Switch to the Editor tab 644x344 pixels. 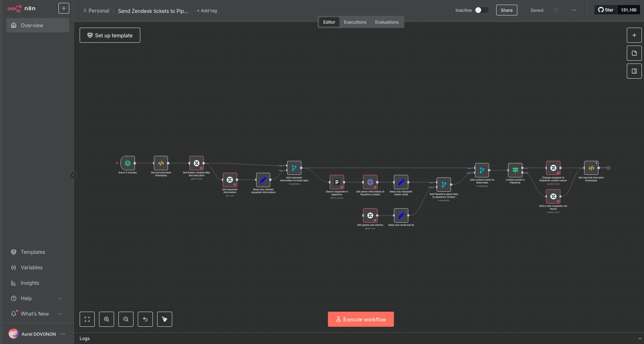pos(329,22)
